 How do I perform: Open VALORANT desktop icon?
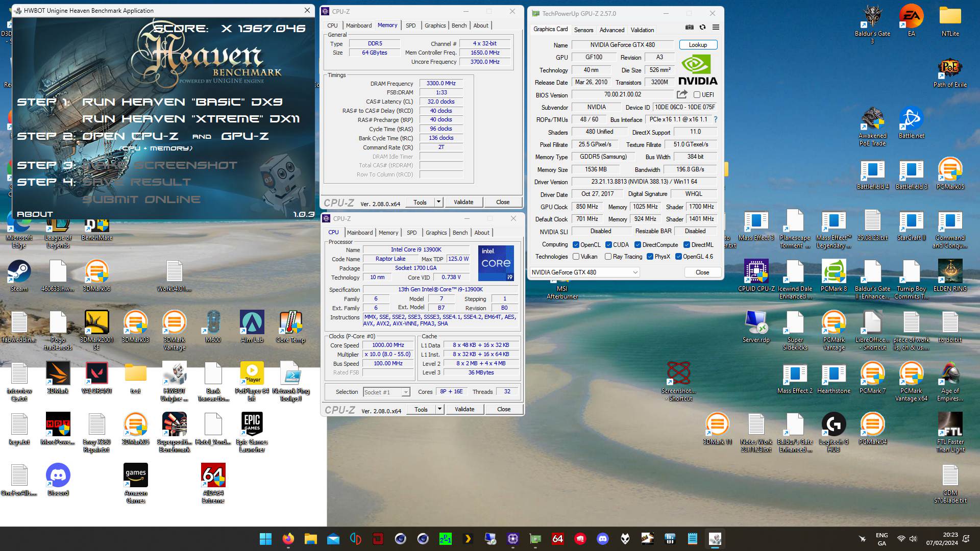point(96,378)
